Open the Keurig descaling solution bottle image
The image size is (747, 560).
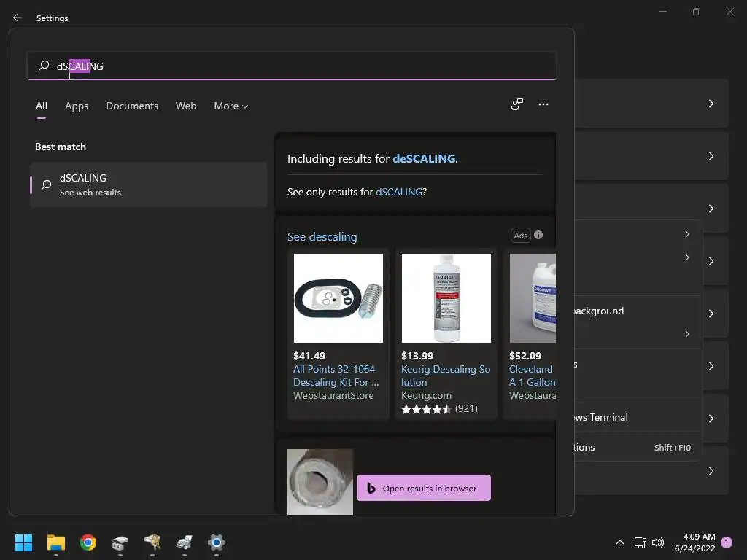click(x=446, y=298)
